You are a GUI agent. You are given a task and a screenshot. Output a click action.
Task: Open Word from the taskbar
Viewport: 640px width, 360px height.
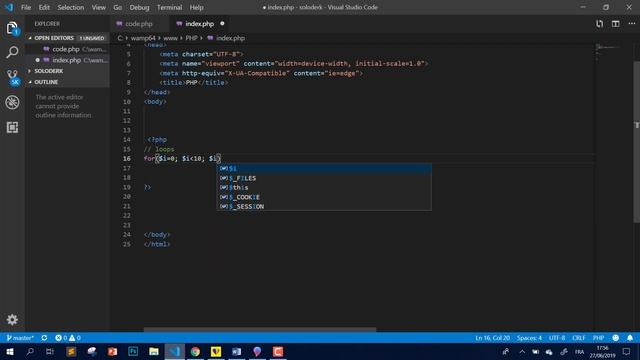[x=237, y=351]
